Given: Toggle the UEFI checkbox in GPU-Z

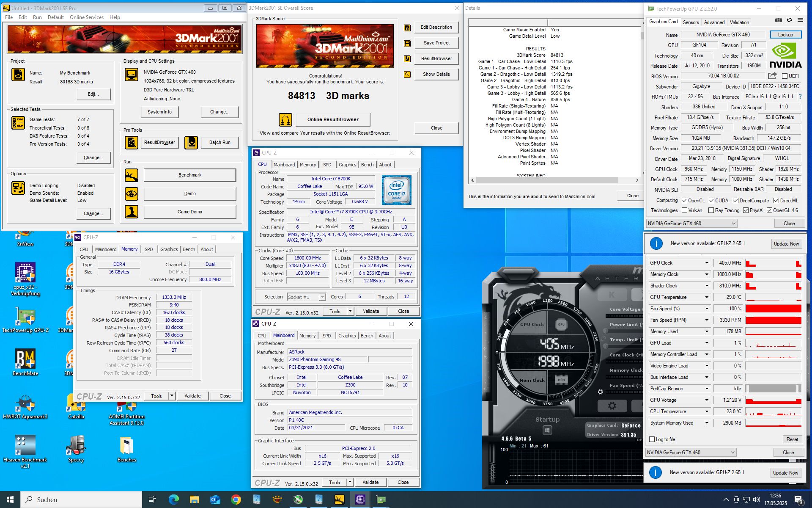Looking at the screenshot, I should point(785,76).
